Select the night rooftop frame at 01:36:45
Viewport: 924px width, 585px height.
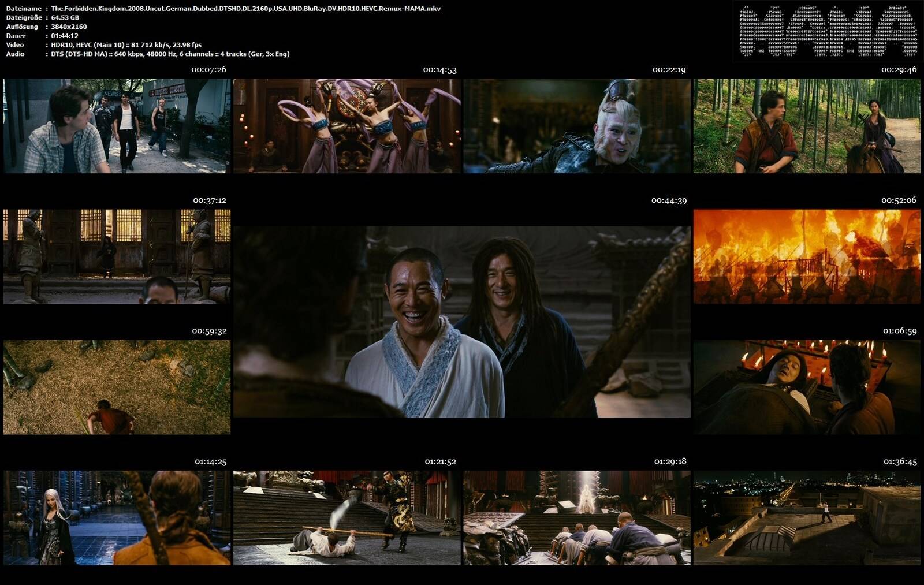(807, 517)
